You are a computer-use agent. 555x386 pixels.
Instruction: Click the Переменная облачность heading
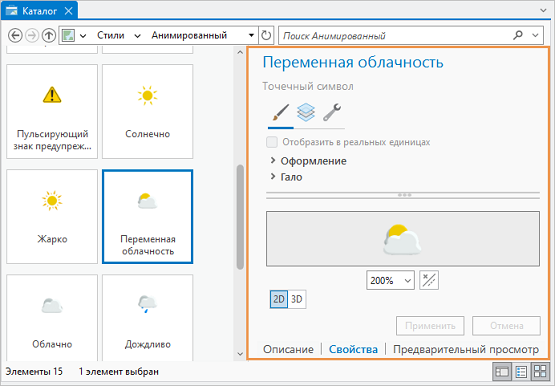[x=353, y=62]
